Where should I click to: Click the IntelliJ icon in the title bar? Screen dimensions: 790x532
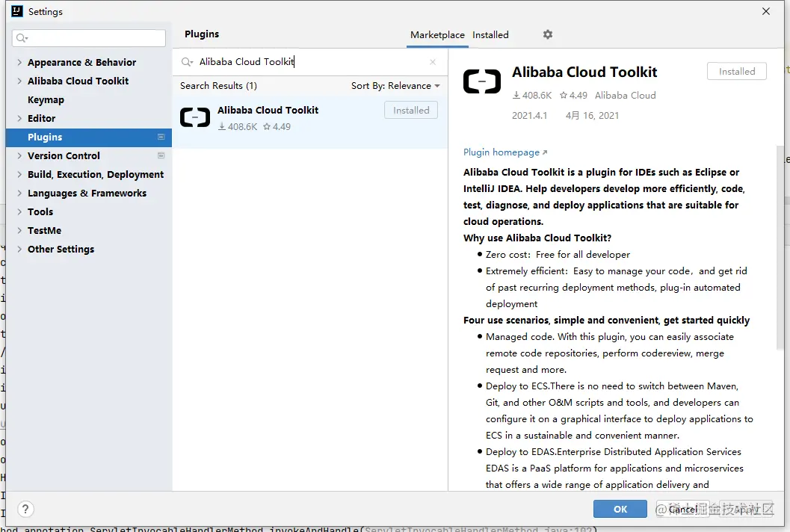(x=17, y=11)
